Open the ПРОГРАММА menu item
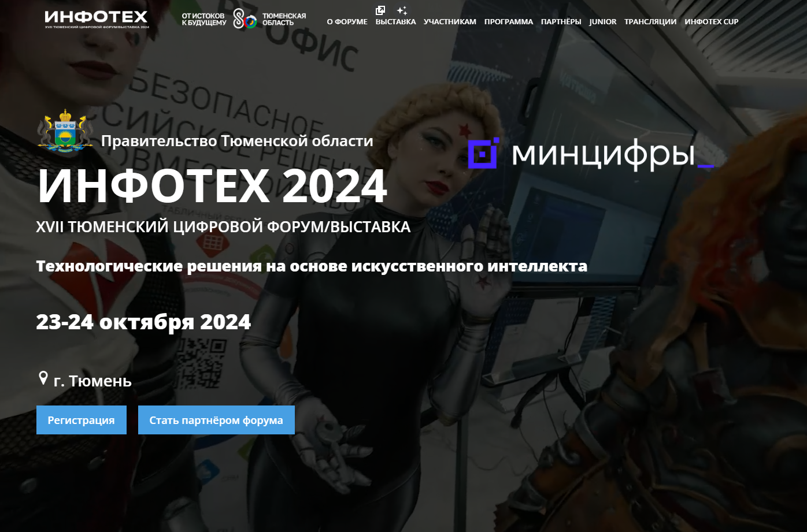This screenshot has height=532, width=807. (509, 22)
